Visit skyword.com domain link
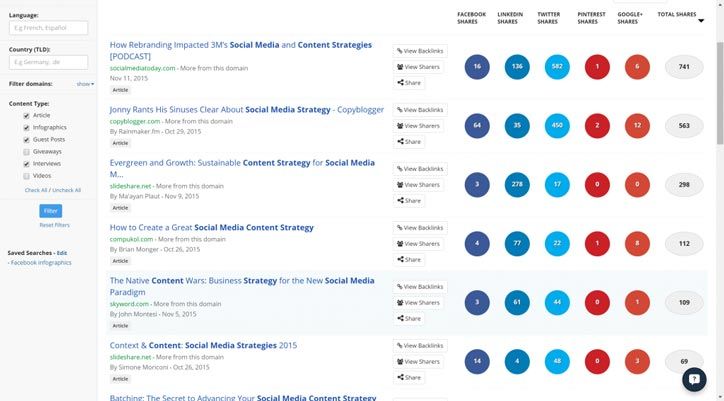724x401 pixels. pyautogui.click(x=129, y=304)
